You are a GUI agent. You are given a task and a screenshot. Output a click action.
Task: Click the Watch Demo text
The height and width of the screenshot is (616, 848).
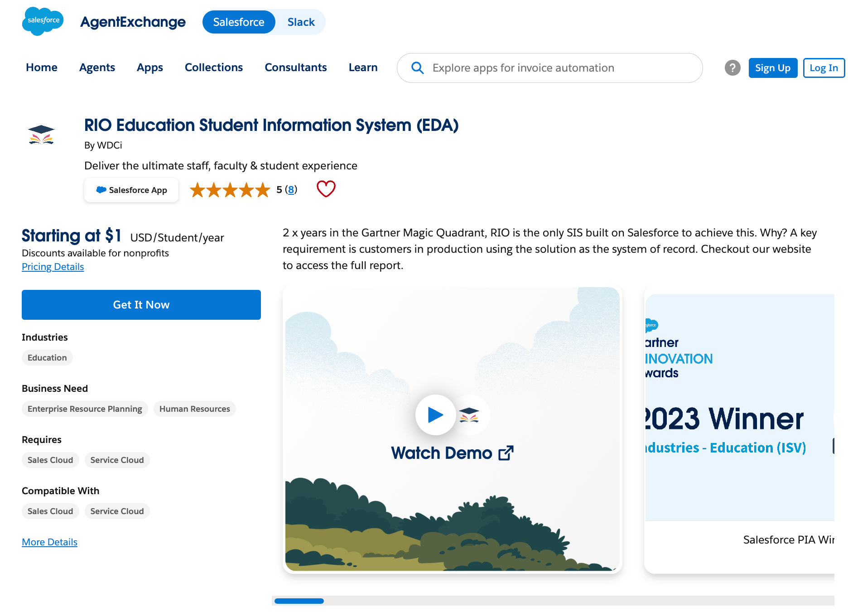[x=442, y=453]
